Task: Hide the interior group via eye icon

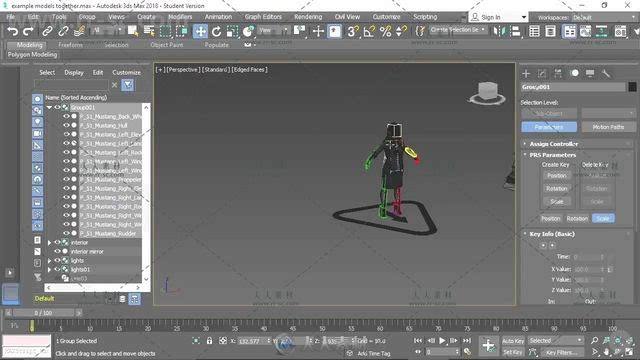Action: pyautogui.click(x=58, y=242)
